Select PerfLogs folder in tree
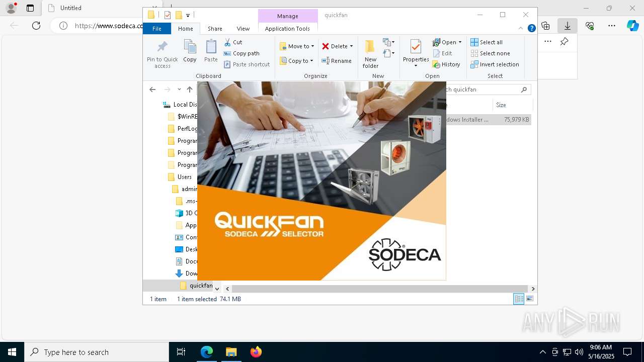Image resolution: width=644 pixels, height=362 pixels. coord(183,129)
